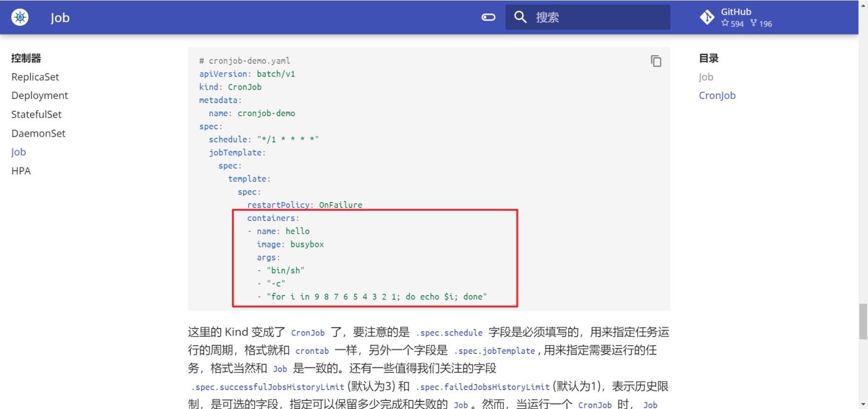Click the Kubernetes helm logo icon
The height and width of the screenshot is (409, 868).
20,17
